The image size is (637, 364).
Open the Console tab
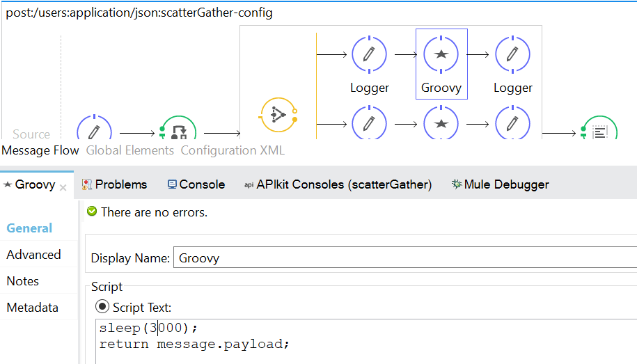point(196,184)
